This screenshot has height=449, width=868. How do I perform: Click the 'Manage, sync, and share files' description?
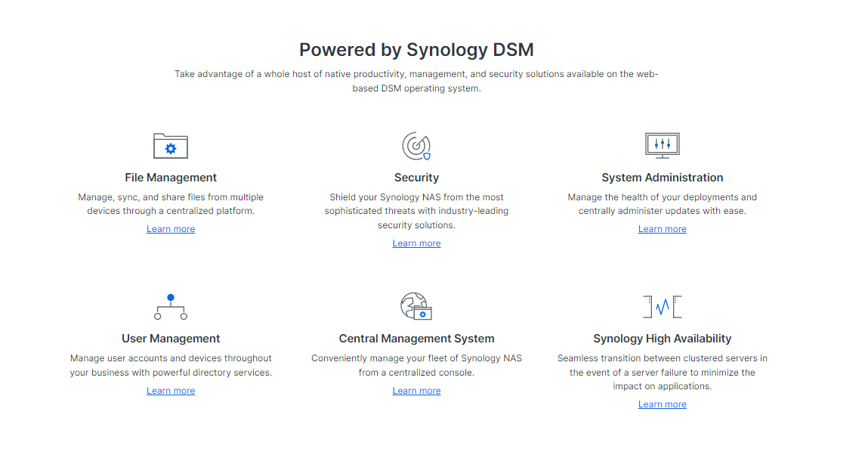tap(171, 204)
